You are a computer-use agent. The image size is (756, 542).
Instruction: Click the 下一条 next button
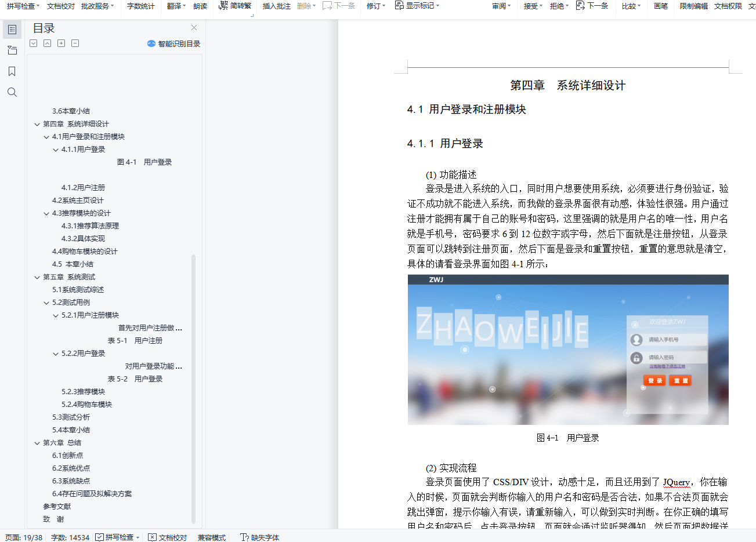click(x=592, y=6)
